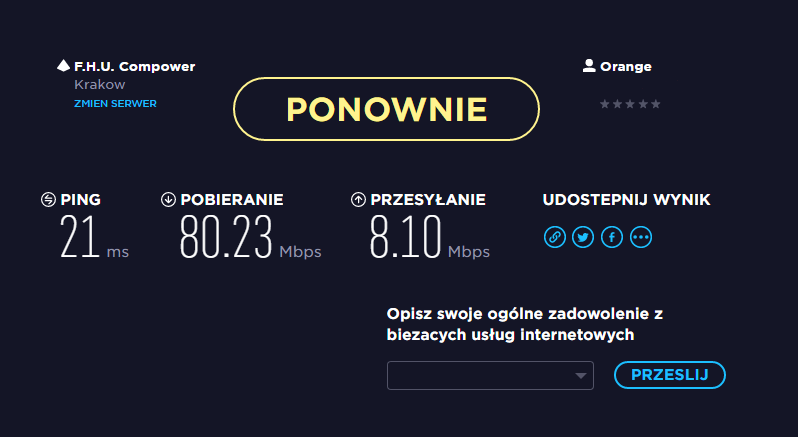Image resolution: width=798 pixels, height=437 pixels.
Task: Click the 21 ms ping result
Action: tap(80, 238)
